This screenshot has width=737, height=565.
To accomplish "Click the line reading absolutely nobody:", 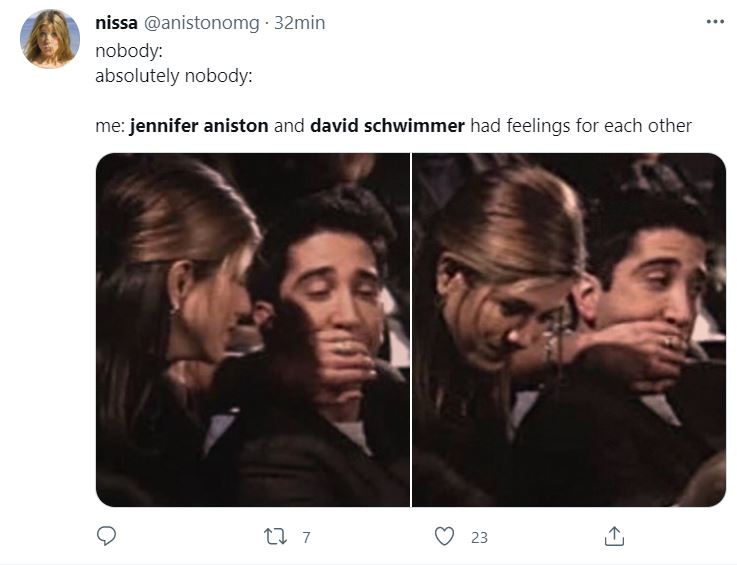I will [x=174, y=76].
